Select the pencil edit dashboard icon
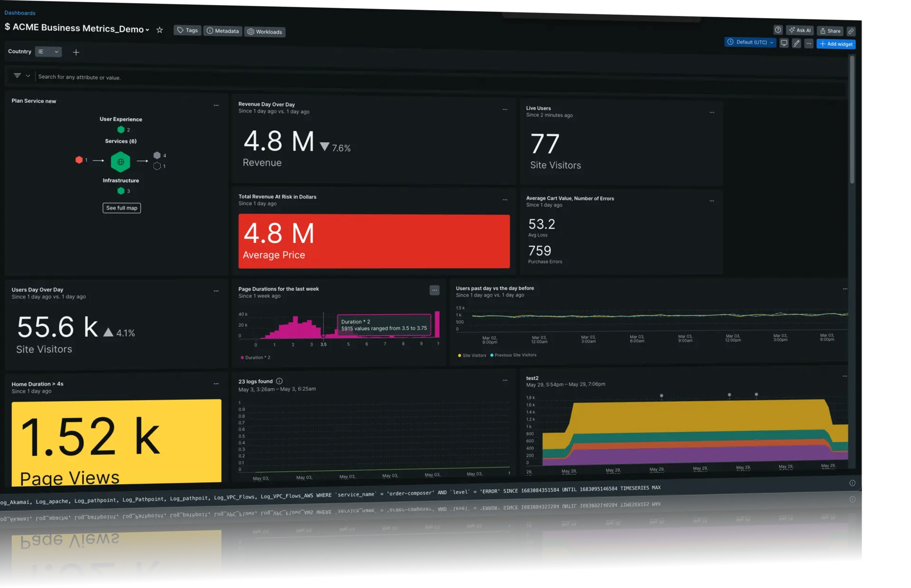This screenshot has height=588, width=911. pos(797,43)
